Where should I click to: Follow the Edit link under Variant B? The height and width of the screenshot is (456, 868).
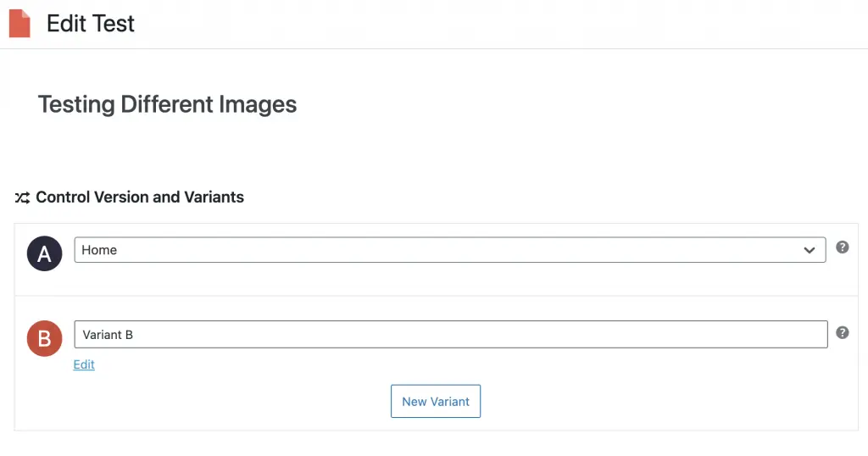(84, 364)
